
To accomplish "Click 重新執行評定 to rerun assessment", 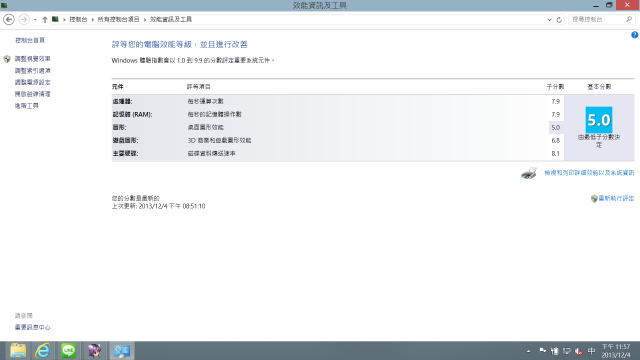I will tap(616, 198).
